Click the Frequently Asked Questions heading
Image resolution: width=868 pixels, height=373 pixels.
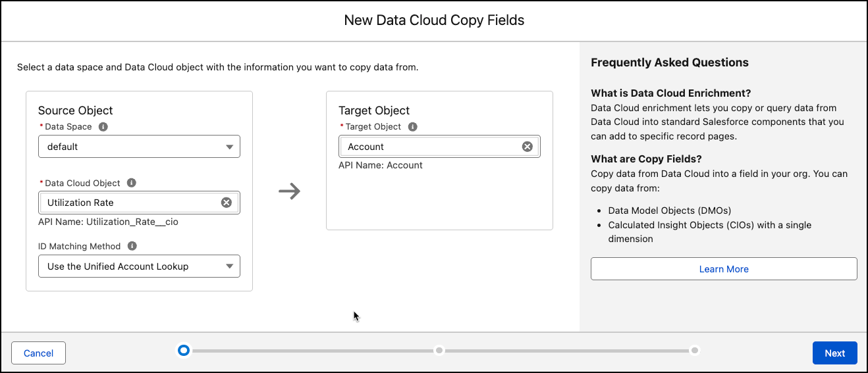click(669, 62)
